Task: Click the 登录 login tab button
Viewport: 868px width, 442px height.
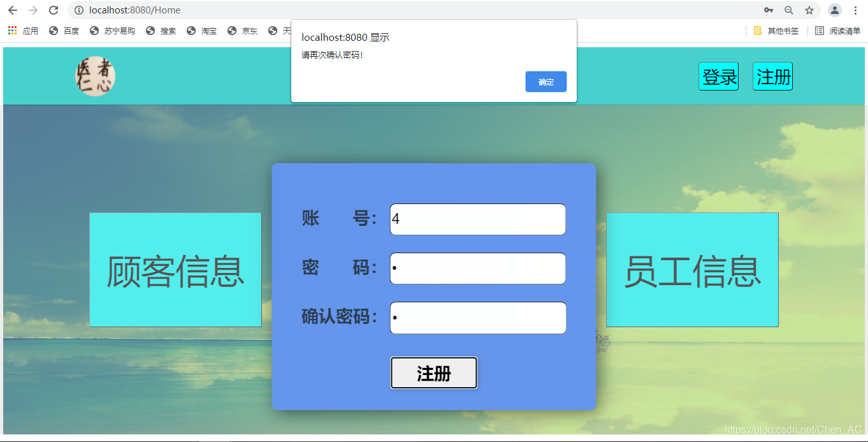Action: (x=718, y=76)
